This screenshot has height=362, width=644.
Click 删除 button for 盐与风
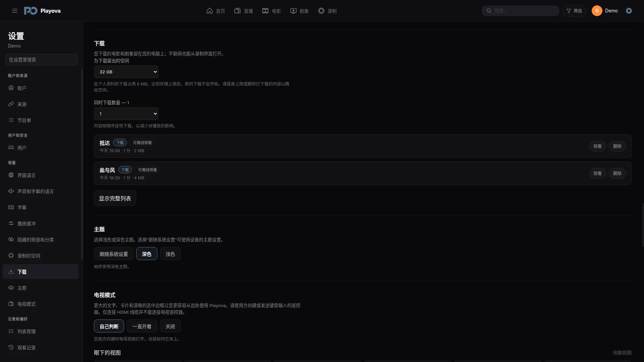[x=617, y=173]
